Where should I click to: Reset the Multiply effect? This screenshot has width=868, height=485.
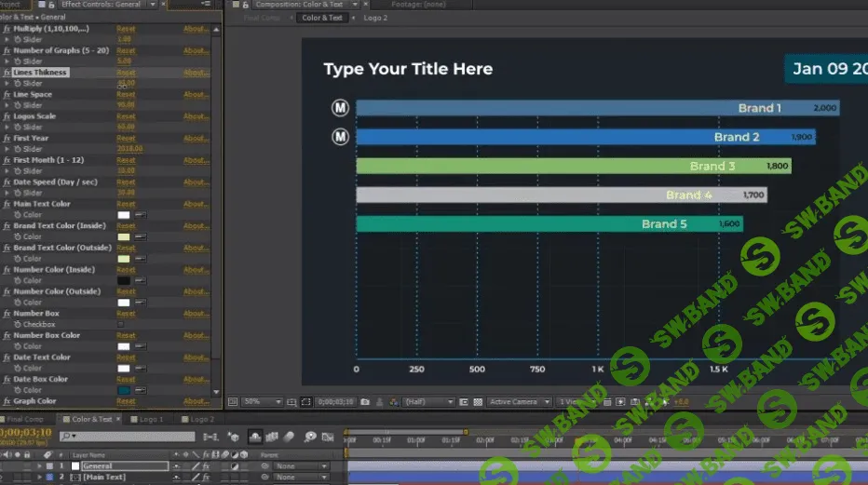point(126,29)
